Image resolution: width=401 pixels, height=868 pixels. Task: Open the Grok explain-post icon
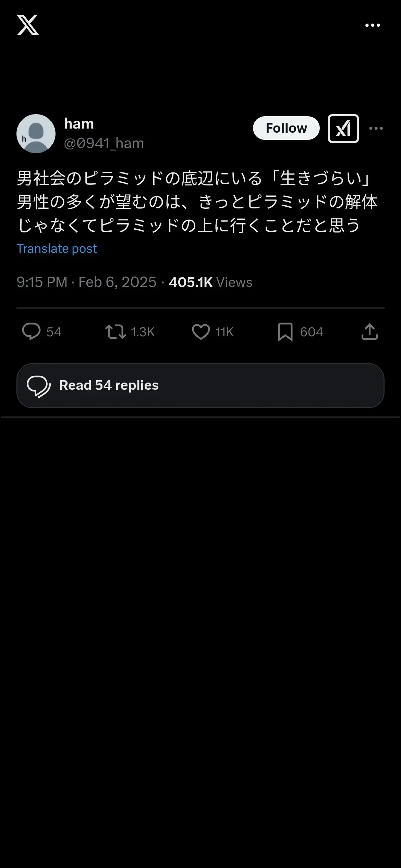pyautogui.click(x=343, y=128)
